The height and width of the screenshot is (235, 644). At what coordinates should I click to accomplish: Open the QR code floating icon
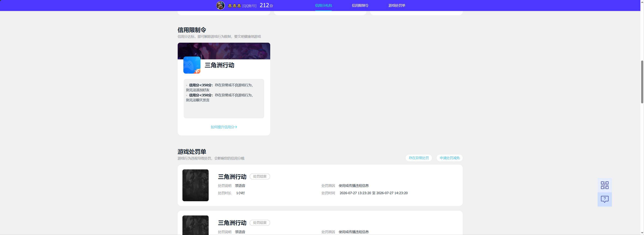tap(604, 185)
